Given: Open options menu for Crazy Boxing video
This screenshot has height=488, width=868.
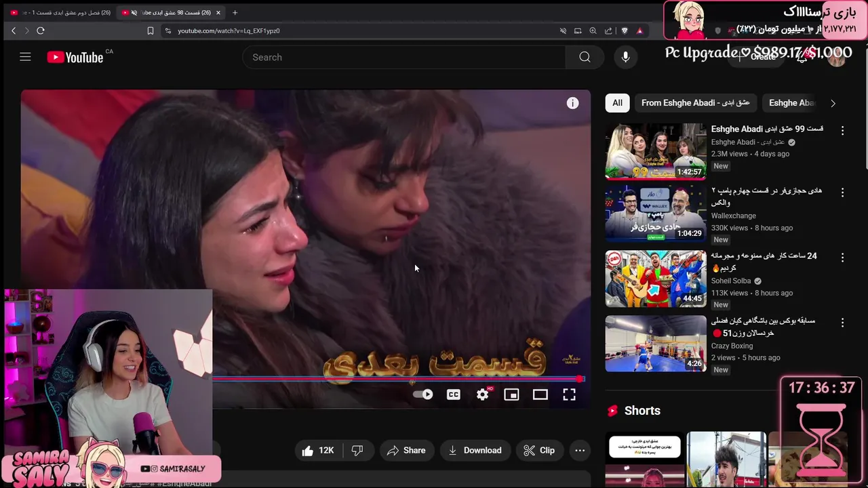Looking at the screenshot, I should point(842,323).
